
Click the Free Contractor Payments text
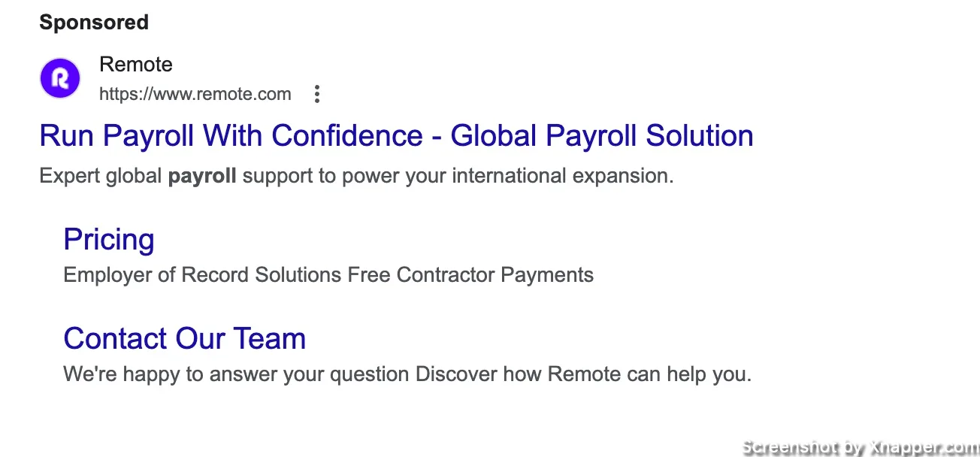(x=470, y=275)
